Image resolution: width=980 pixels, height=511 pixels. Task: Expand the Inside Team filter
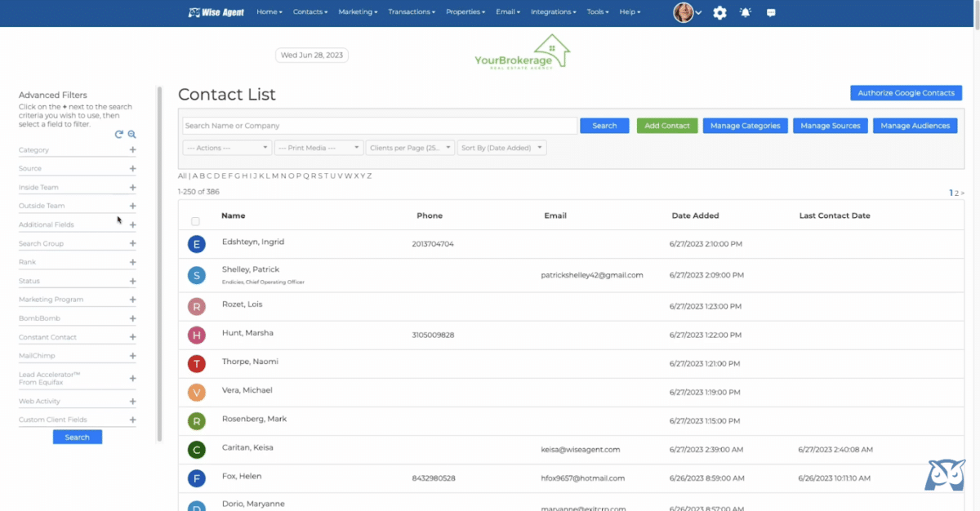pyautogui.click(x=132, y=188)
